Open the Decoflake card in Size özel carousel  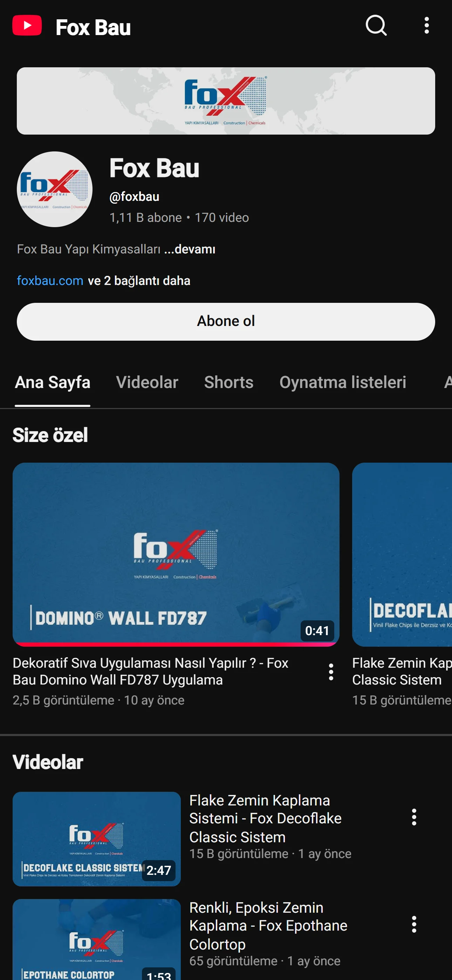[402, 554]
